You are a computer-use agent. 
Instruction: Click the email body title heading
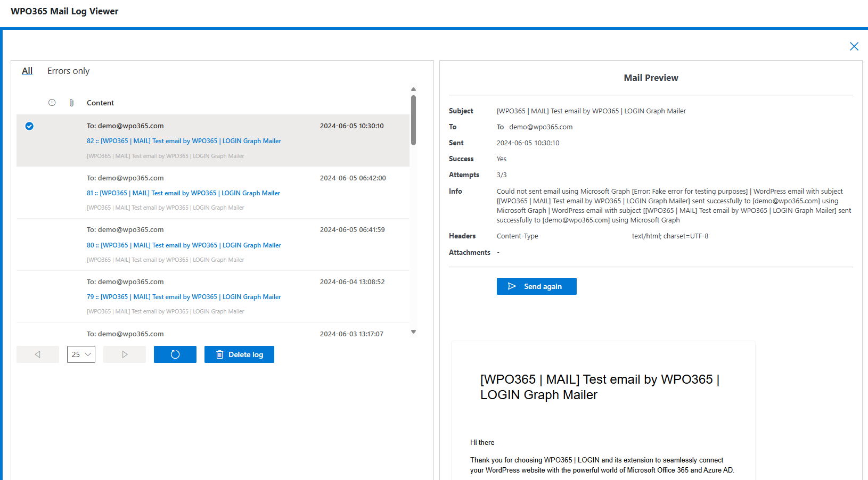point(600,387)
